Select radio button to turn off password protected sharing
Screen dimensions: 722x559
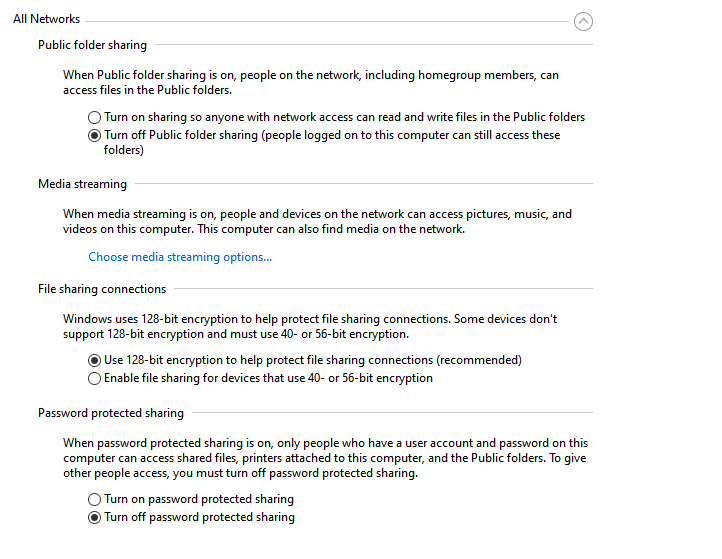click(x=95, y=517)
